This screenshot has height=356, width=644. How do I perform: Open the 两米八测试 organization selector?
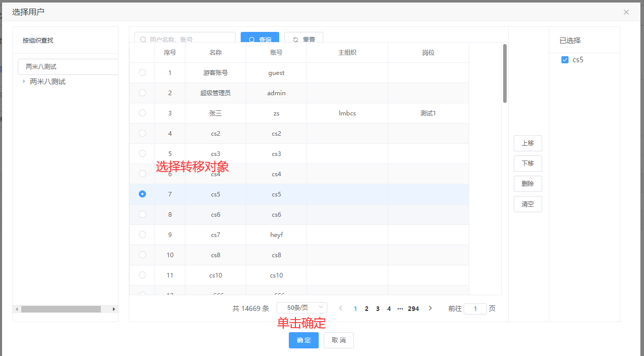[x=68, y=67]
